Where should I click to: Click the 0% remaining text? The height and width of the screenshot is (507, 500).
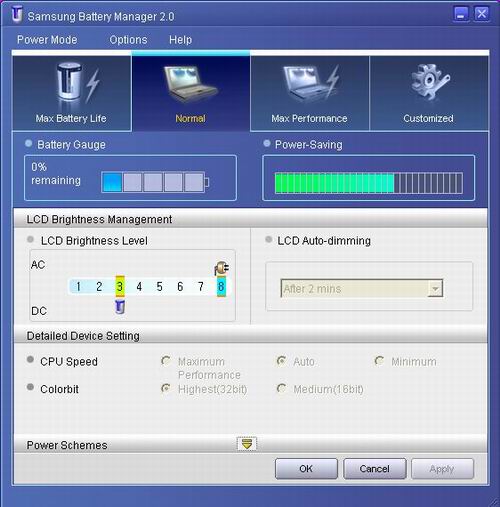[x=56, y=173]
